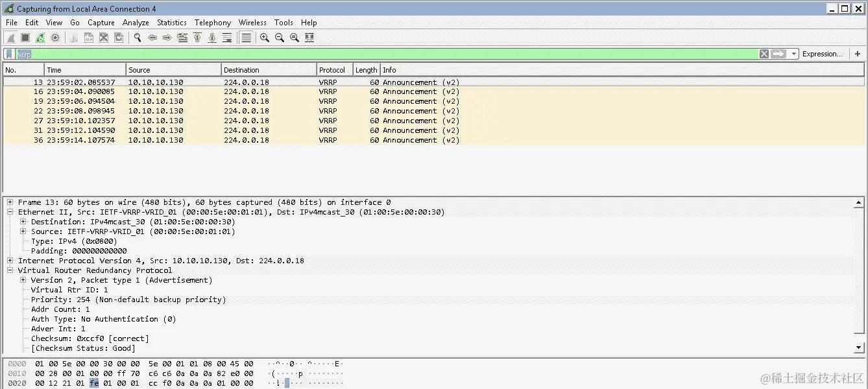Viewport: 868px width, 389px height.
Task: Open the File menu
Action: [12, 23]
